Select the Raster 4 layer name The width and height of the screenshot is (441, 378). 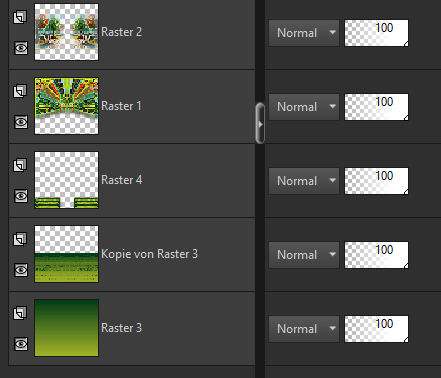[x=122, y=180]
